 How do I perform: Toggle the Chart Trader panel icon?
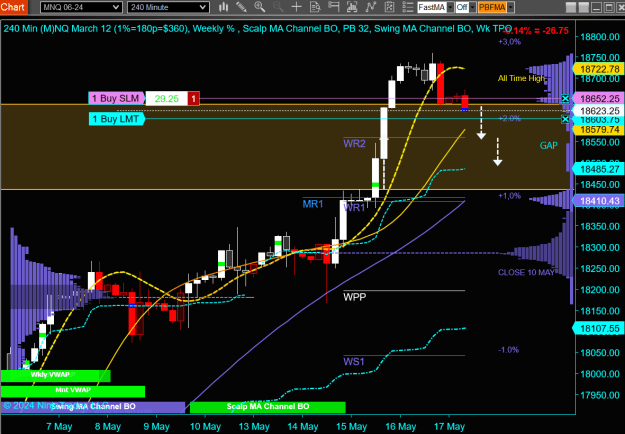pyautogui.click(x=333, y=7)
